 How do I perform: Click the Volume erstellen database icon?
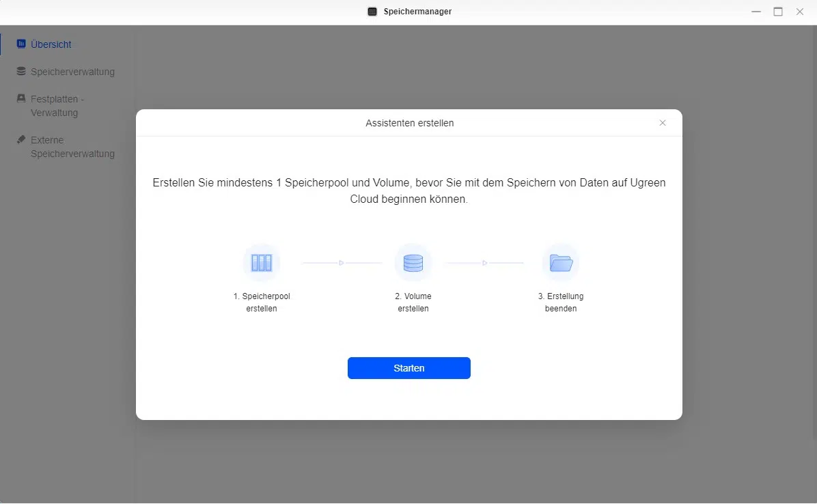click(x=413, y=263)
